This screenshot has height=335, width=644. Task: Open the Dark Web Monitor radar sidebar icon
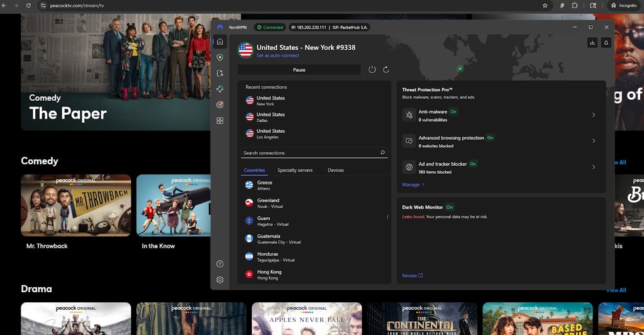click(x=219, y=105)
